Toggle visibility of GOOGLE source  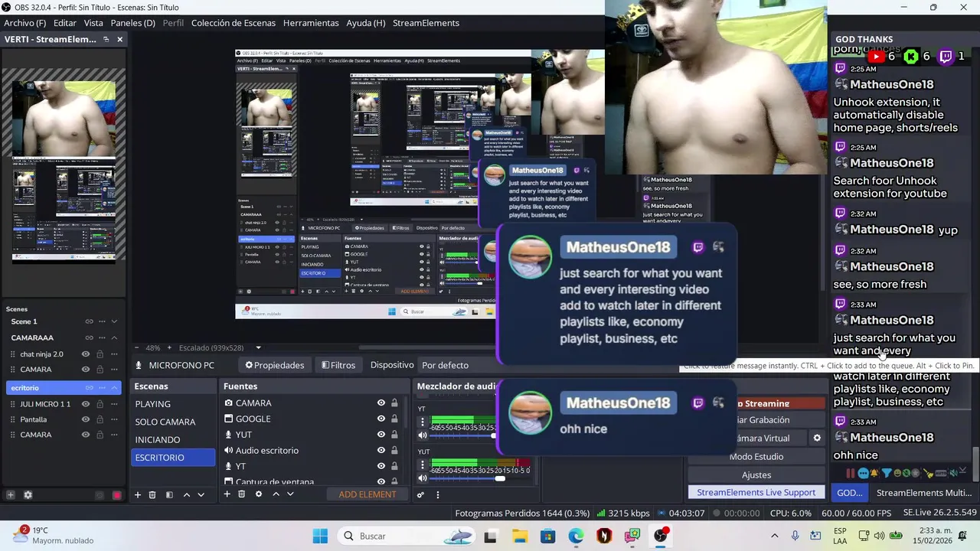pyautogui.click(x=381, y=419)
